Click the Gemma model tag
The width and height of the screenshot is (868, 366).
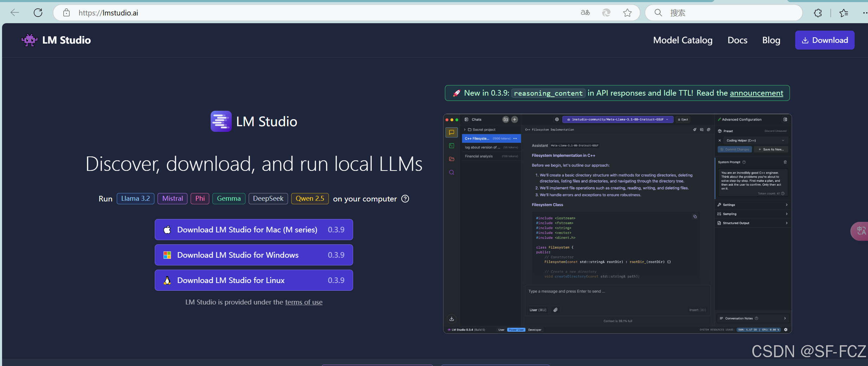229,199
